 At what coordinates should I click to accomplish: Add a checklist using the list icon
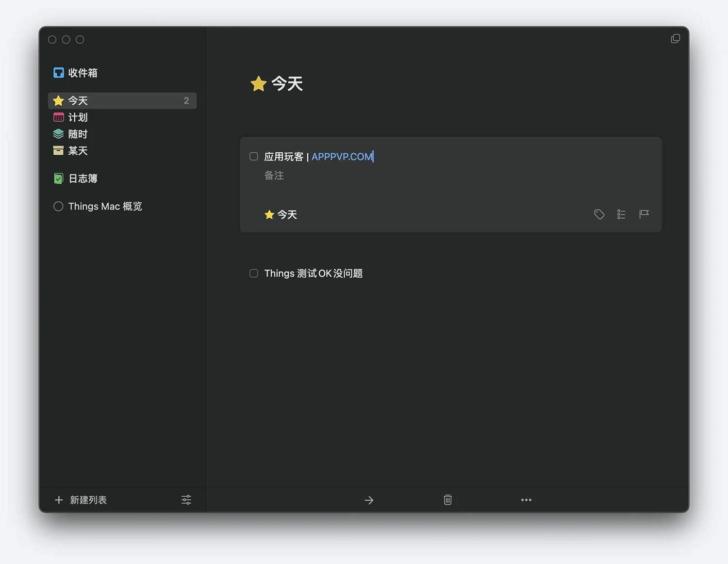[x=621, y=214]
